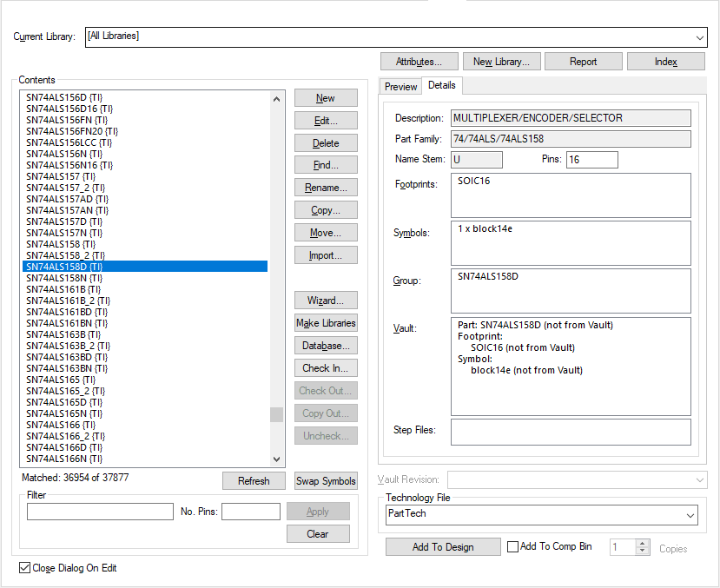The image size is (720, 588).
Task: Switch to the Preview tab
Action: pyautogui.click(x=400, y=86)
